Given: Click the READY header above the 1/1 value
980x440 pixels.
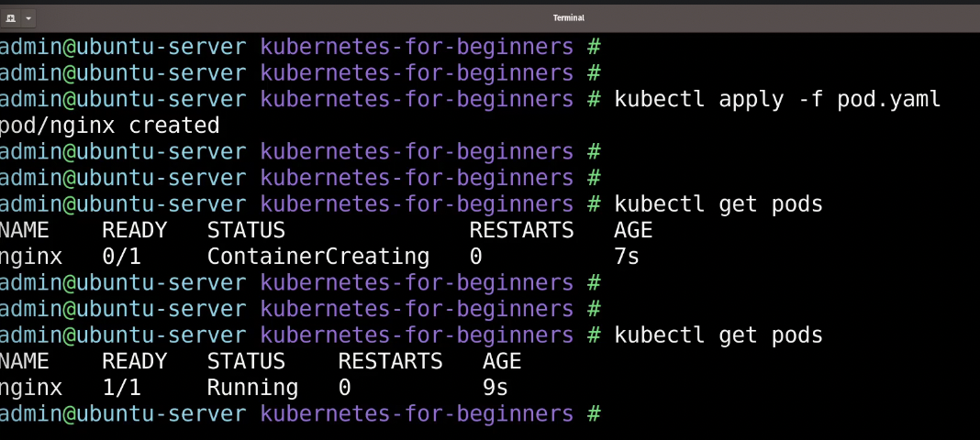Looking at the screenshot, I should click(x=134, y=361).
